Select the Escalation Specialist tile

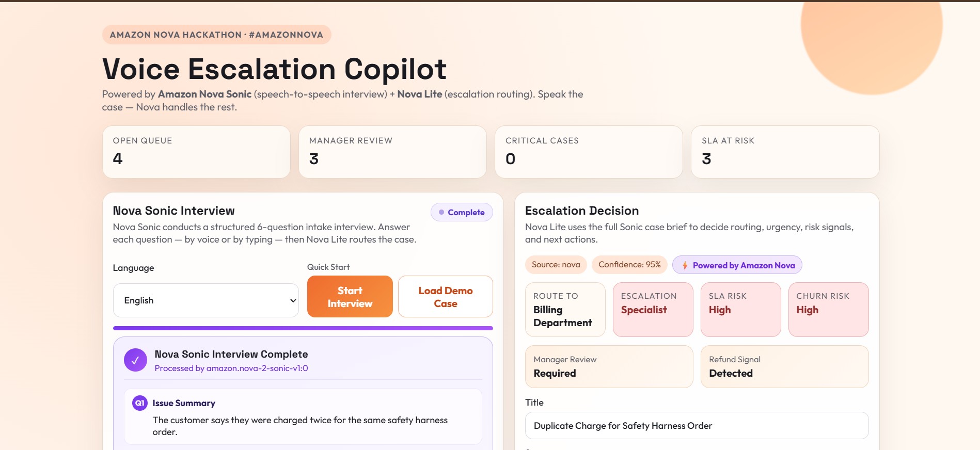tap(653, 310)
